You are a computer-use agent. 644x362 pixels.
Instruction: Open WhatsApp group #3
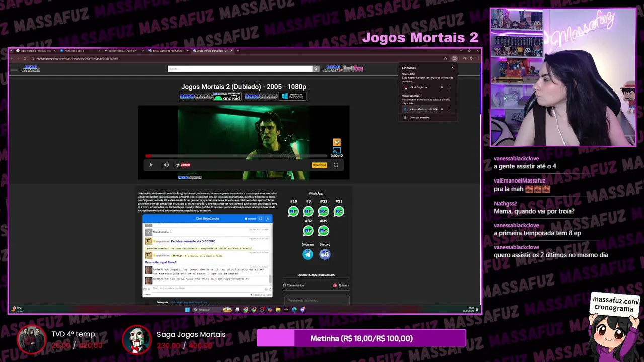pyautogui.click(x=308, y=211)
